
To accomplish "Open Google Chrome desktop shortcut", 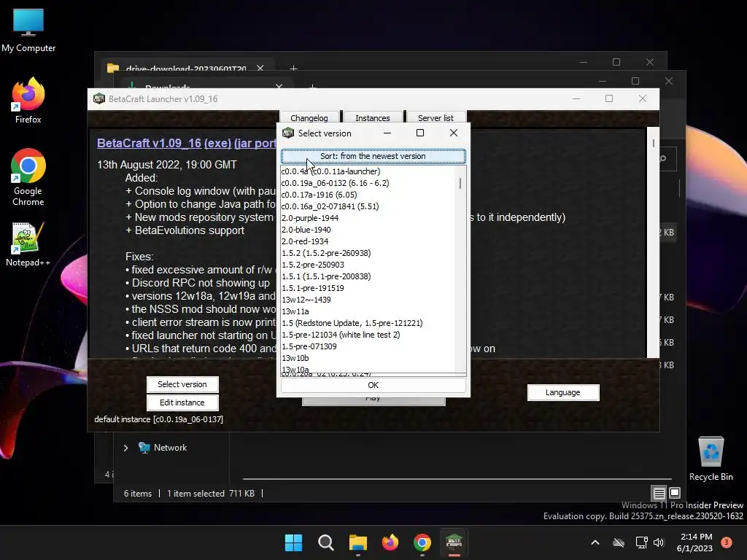I will (28, 177).
